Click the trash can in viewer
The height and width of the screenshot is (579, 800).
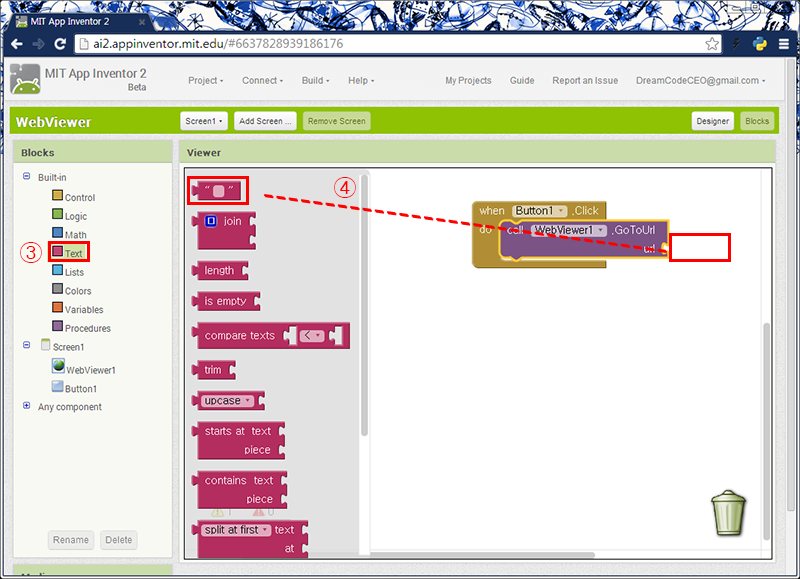(729, 513)
